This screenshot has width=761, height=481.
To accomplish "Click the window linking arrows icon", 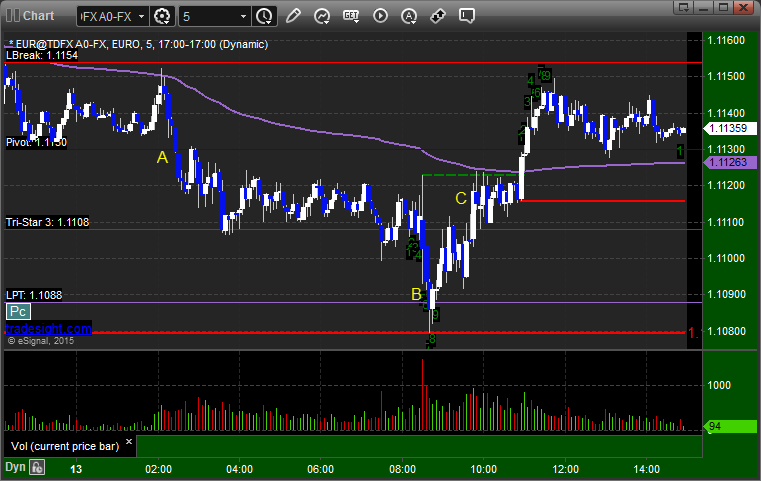I will pyautogui.click(x=438, y=16).
